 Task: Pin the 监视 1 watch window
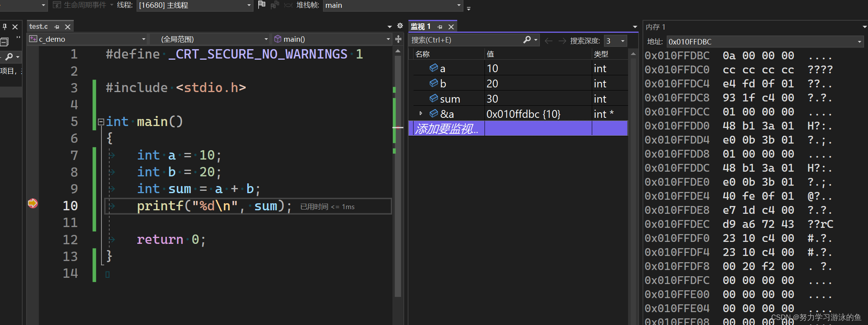coord(440,27)
